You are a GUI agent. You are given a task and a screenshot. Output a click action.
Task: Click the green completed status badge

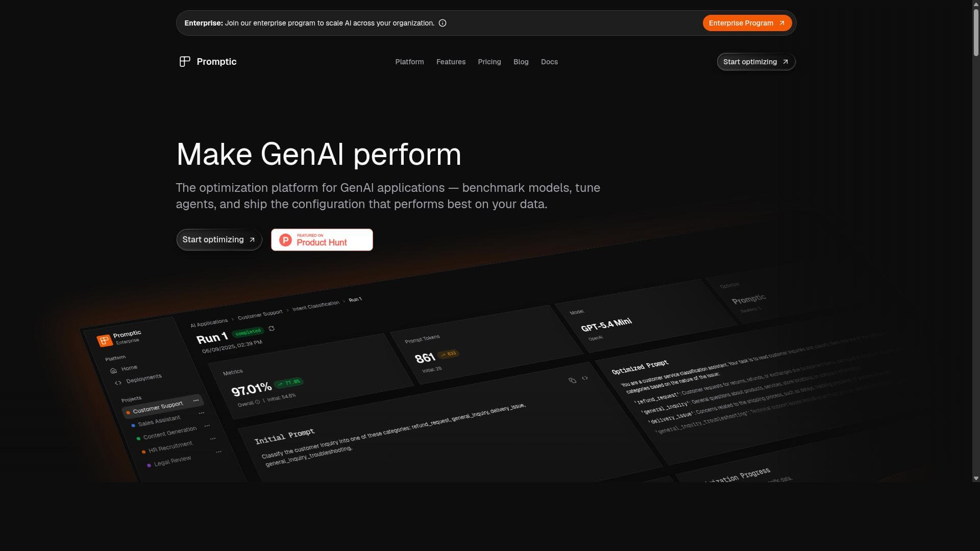tap(248, 332)
